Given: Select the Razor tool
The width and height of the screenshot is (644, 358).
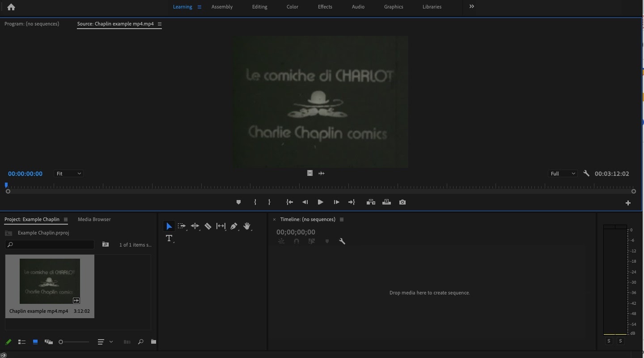Looking at the screenshot, I should click(208, 226).
